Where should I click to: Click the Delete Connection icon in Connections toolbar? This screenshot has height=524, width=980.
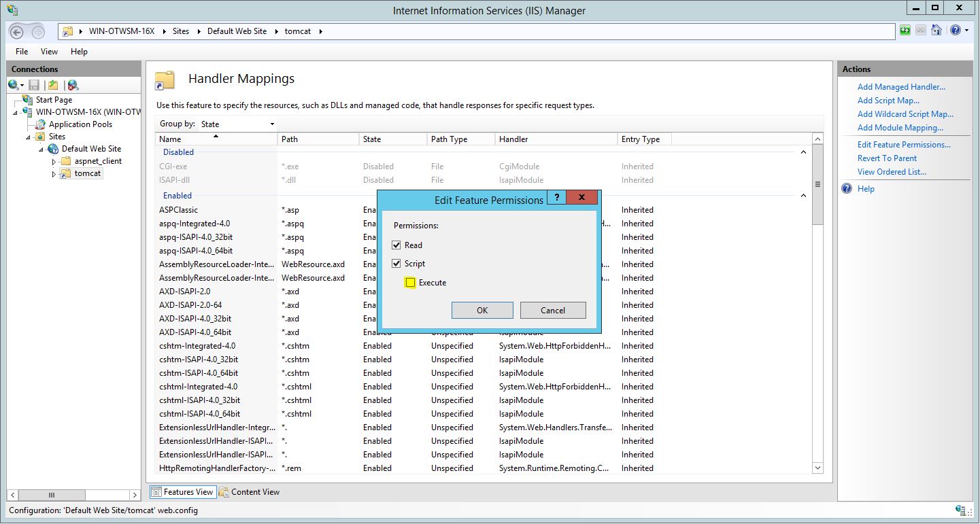[73, 85]
